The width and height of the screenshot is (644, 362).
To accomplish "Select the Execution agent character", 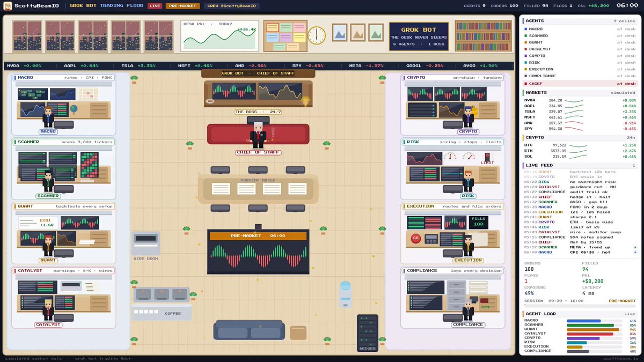I will (x=468, y=246).
